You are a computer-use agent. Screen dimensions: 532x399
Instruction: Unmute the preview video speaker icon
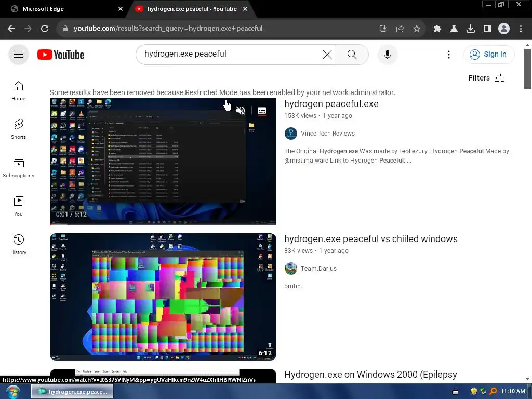(241, 111)
